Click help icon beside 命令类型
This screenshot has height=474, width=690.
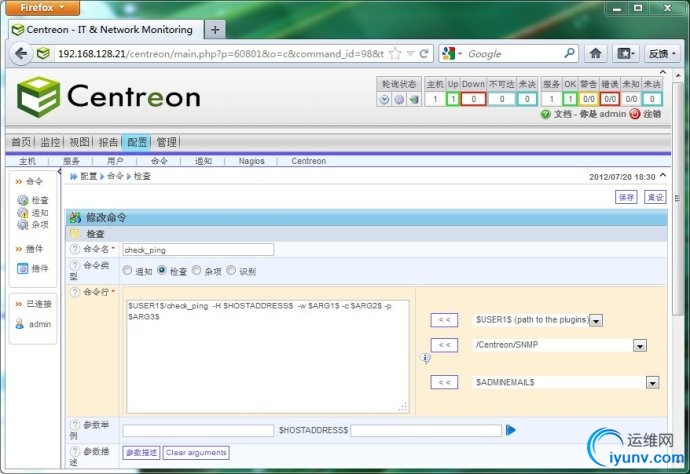[x=75, y=265]
